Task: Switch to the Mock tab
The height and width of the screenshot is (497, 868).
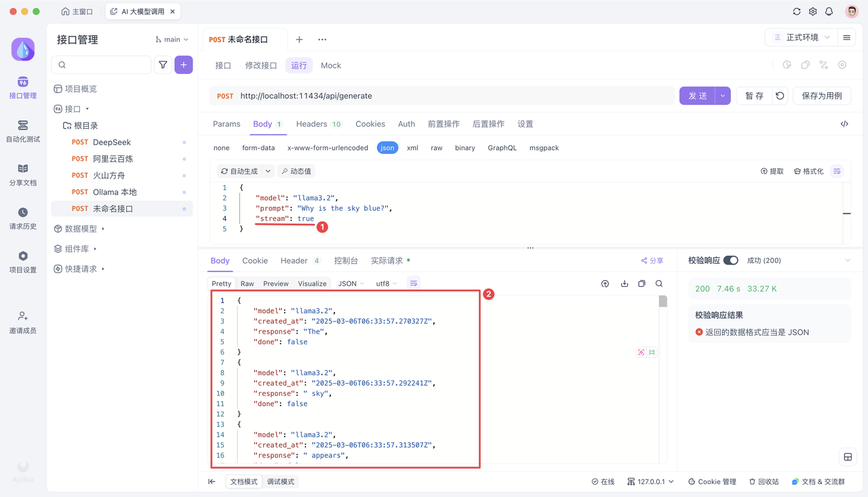Action: pos(331,66)
